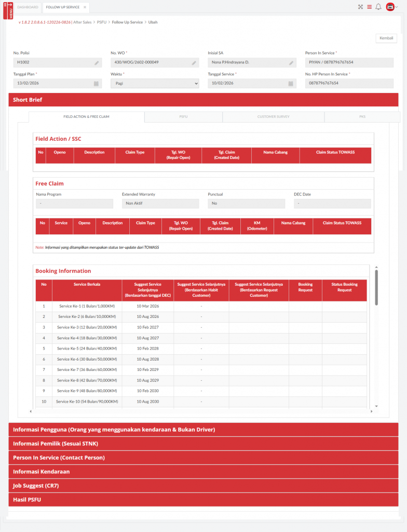Close the Follow Up Service tab
The width and height of the screenshot is (407, 532).
coord(85,7)
